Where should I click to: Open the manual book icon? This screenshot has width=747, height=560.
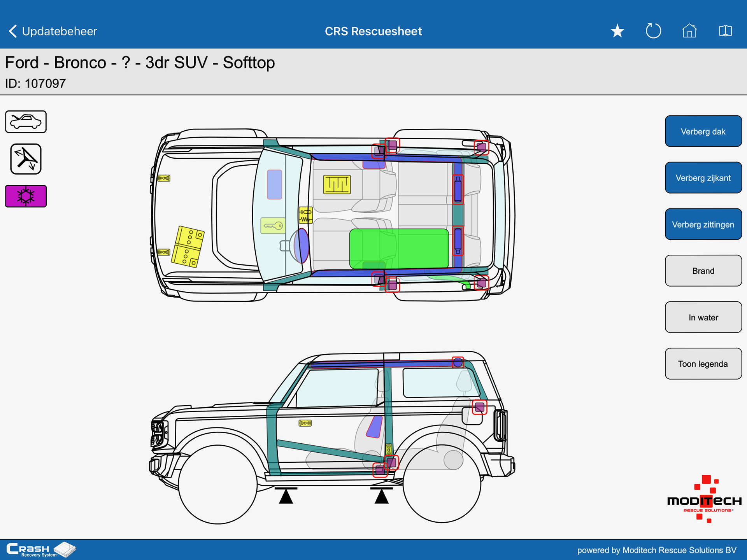[725, 31]
